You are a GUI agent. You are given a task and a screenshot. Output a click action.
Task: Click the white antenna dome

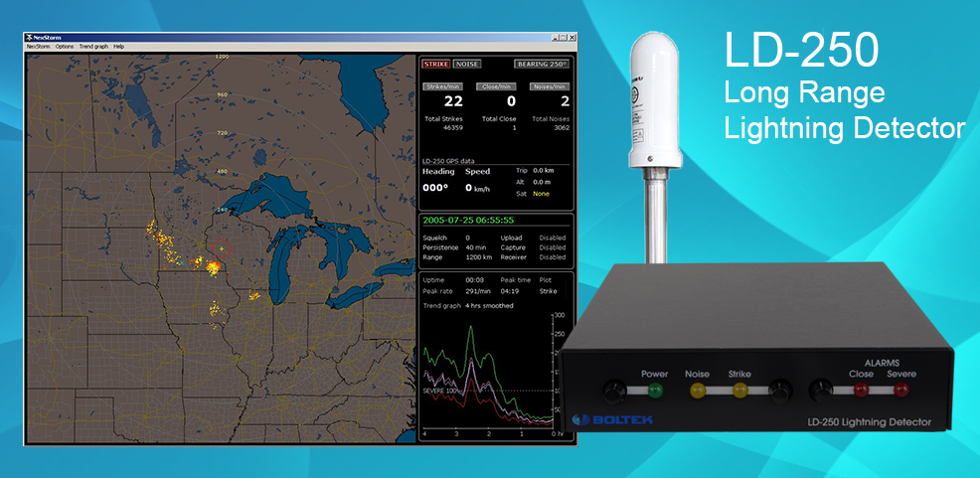(x=655, y=101)
